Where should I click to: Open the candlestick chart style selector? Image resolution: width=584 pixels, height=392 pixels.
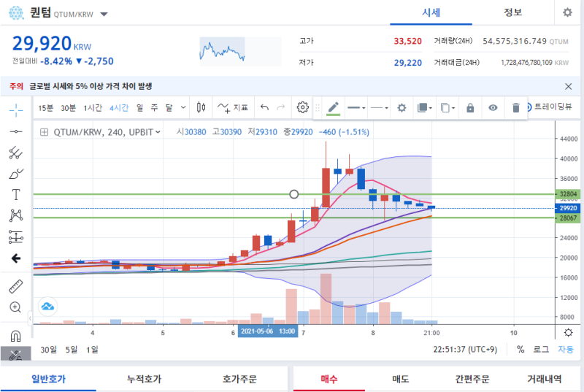[201, 107]
